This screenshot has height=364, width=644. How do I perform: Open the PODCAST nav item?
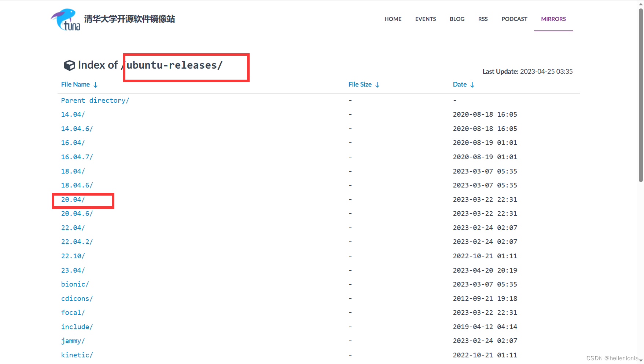pos(514,19)
